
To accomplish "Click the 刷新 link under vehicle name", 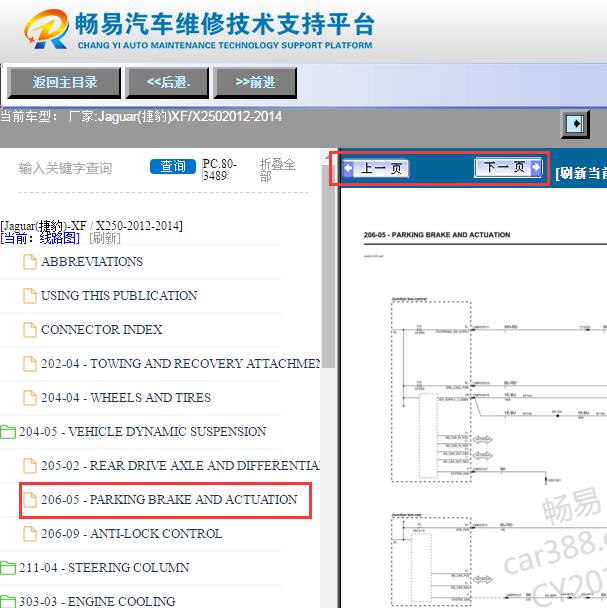I will pyautogui.click(x=105, y=238).
